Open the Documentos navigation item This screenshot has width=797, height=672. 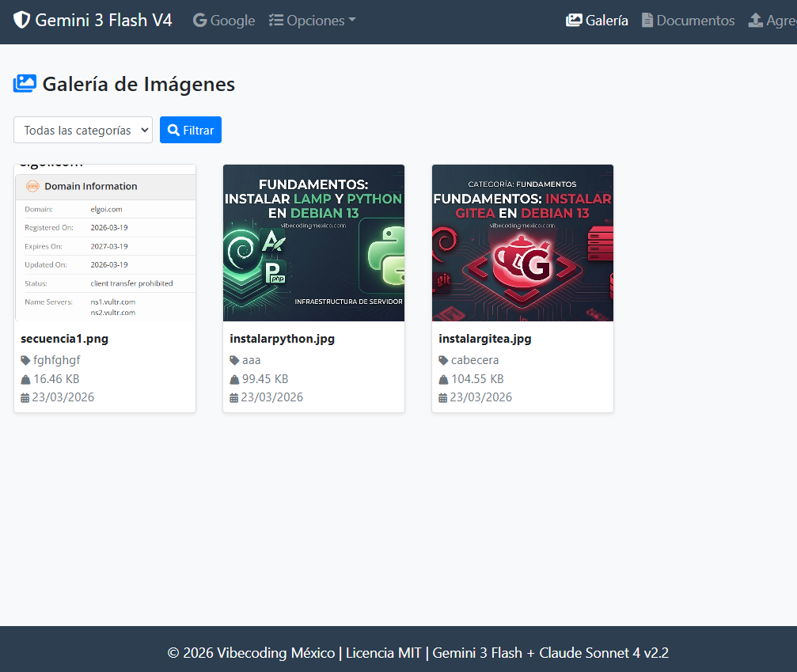click(688, 21)
